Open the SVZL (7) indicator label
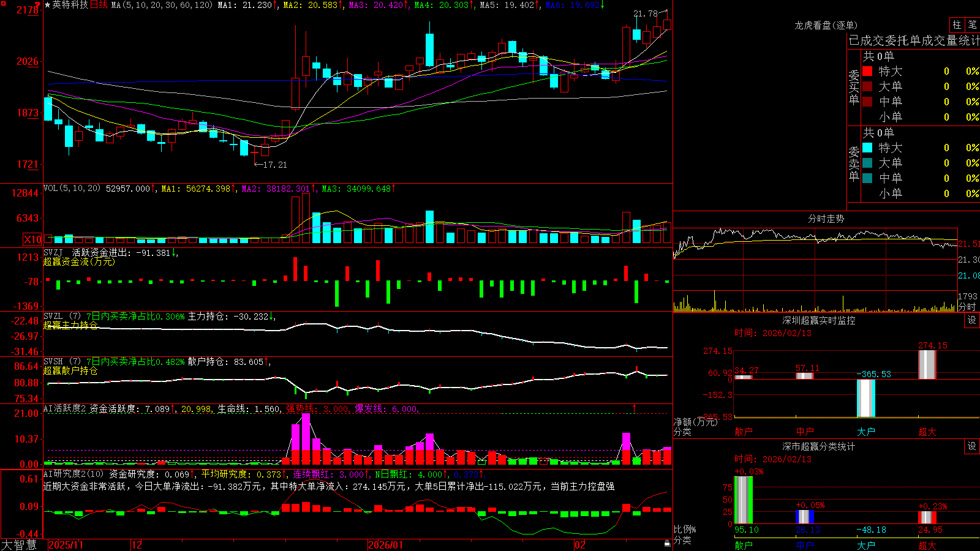Image resolution: width=980 pixels, height=551 pixels. point(62,317)
